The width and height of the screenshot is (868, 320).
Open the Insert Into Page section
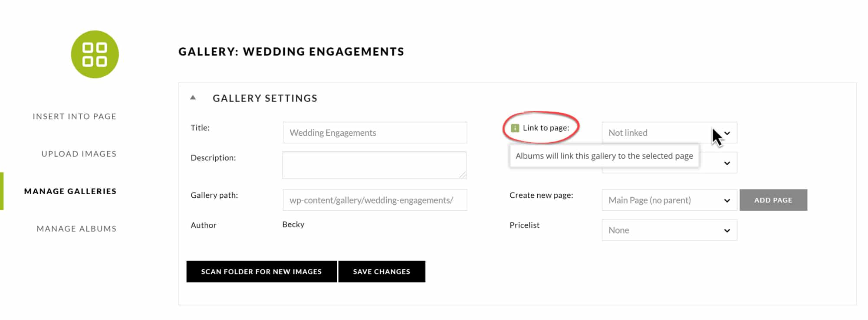(74, 116)
